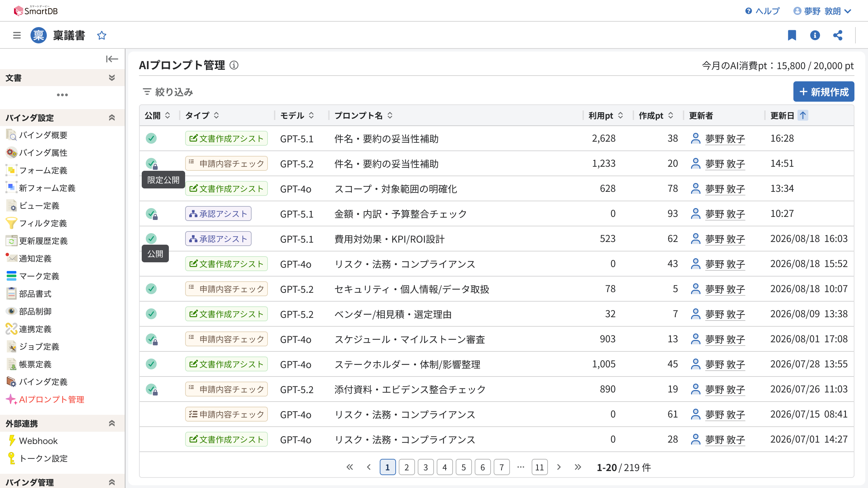Open the hamburger menu icon
Screen dimensions: 868x488
[17, 35]
